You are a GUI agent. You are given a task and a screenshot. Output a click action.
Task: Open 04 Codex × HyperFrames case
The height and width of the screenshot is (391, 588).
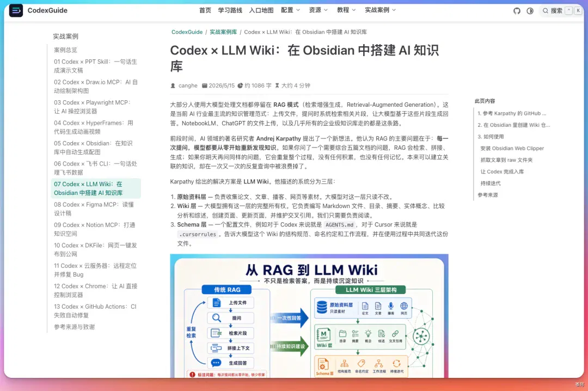pyautogui.click(x=96, y=127)
